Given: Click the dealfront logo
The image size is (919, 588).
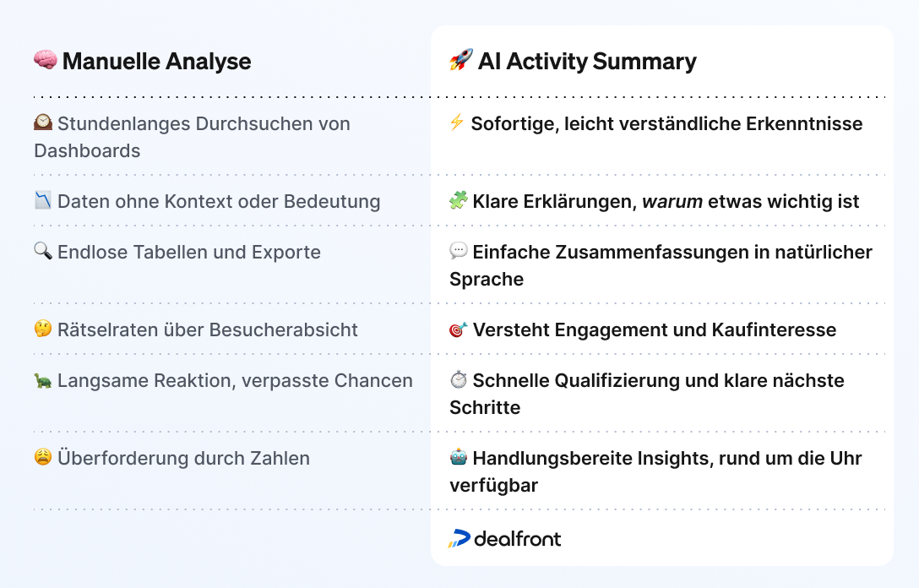Looking at the screenshot, I should click(x=504, y=538).
